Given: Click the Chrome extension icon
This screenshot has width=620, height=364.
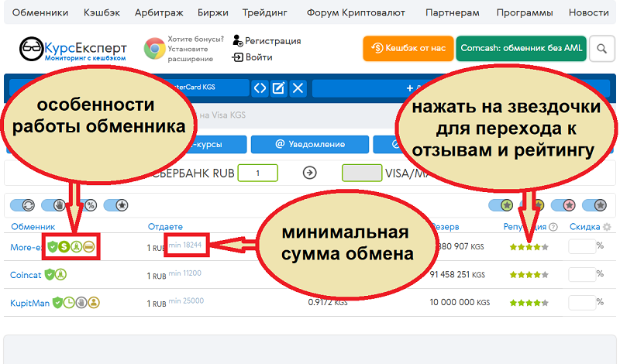Looking at the screenshot, I should pyautogui.click(x=154, y=49).
